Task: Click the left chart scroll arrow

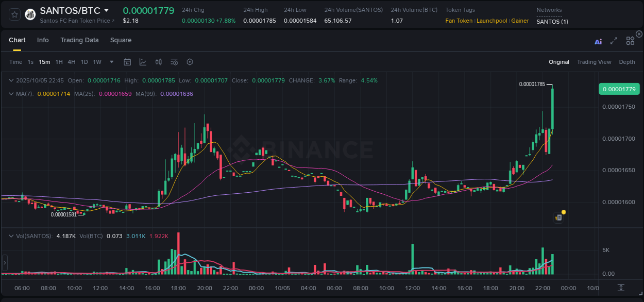Action: tap(5, 263)
